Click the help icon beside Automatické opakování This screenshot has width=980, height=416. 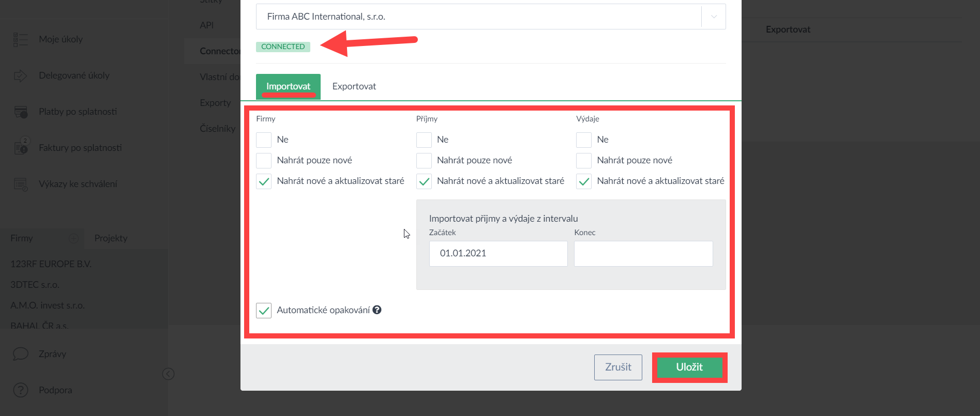coord(377,310)
